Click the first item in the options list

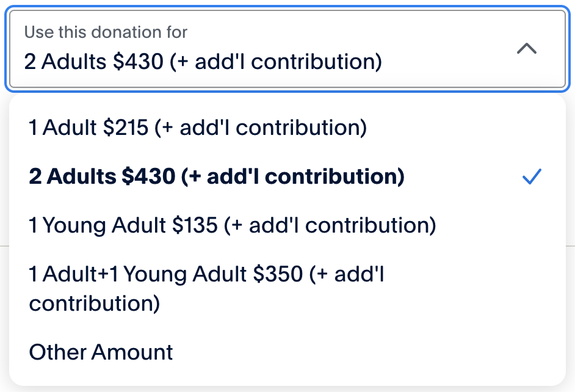coord(197,128)
